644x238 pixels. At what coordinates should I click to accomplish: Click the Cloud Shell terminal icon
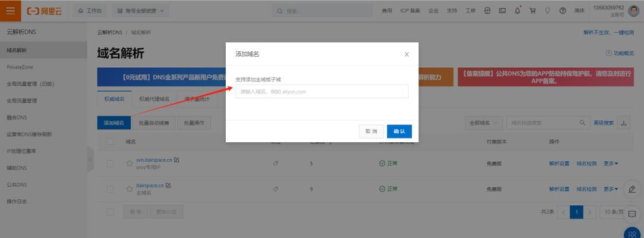(502, 11)
